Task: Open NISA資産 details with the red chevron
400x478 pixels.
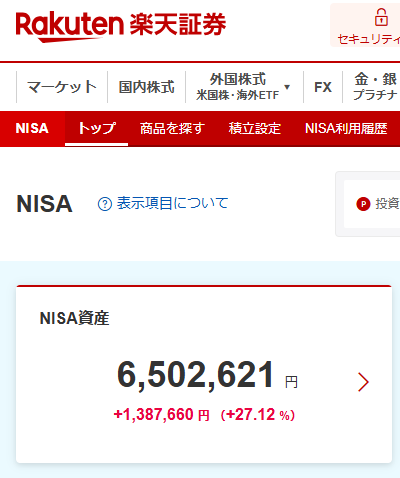Action: (363, 382)
